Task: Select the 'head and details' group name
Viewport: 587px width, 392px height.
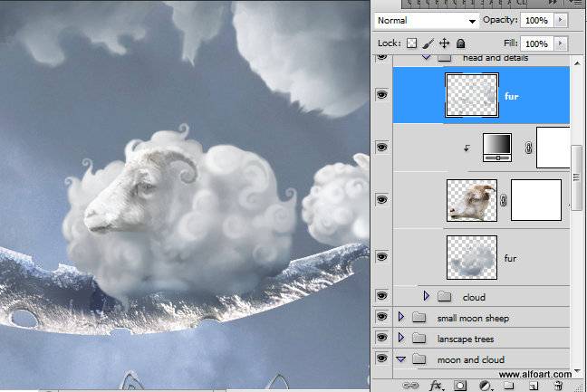Action: click(496, 58)
